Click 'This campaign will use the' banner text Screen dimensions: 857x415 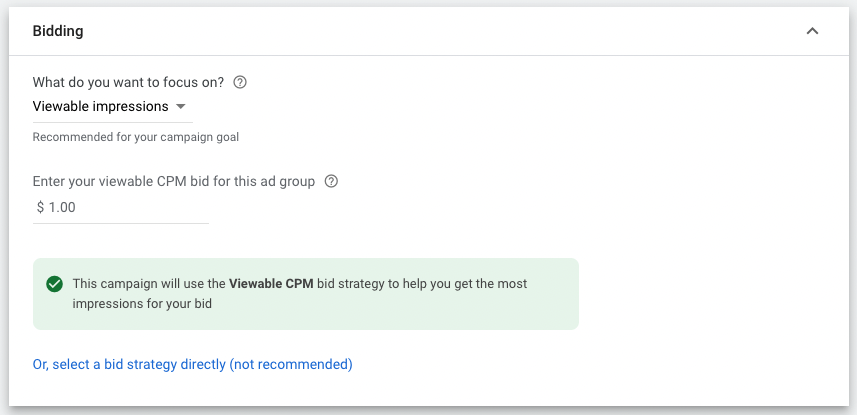[149, 284]
